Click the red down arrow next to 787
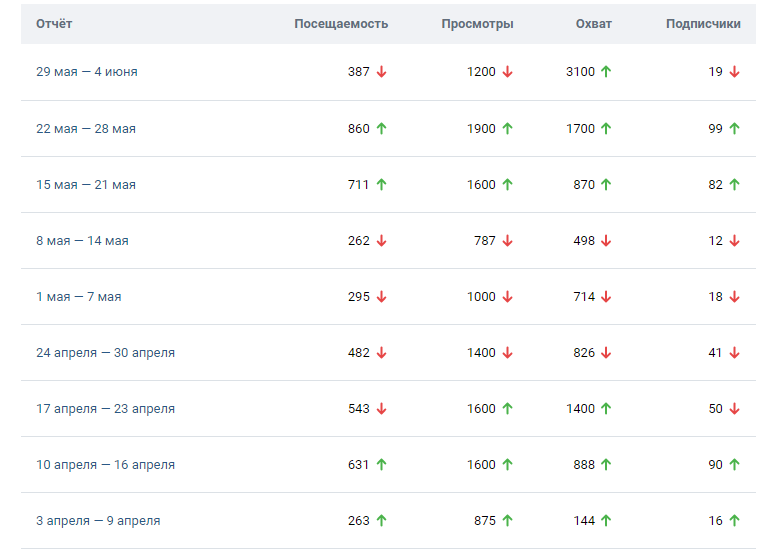The image size is (779, 549). tap(507, 241)
